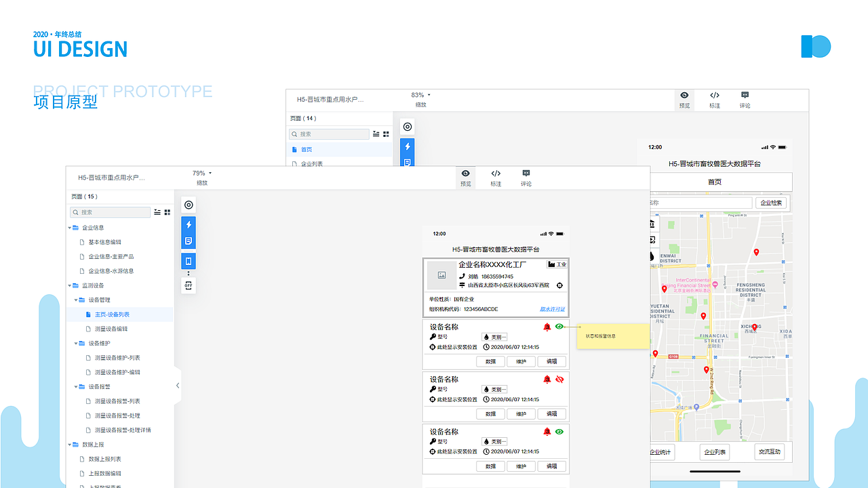
Task: Open the 评论 comments tab in the back window
Action: tap(745, 100)
